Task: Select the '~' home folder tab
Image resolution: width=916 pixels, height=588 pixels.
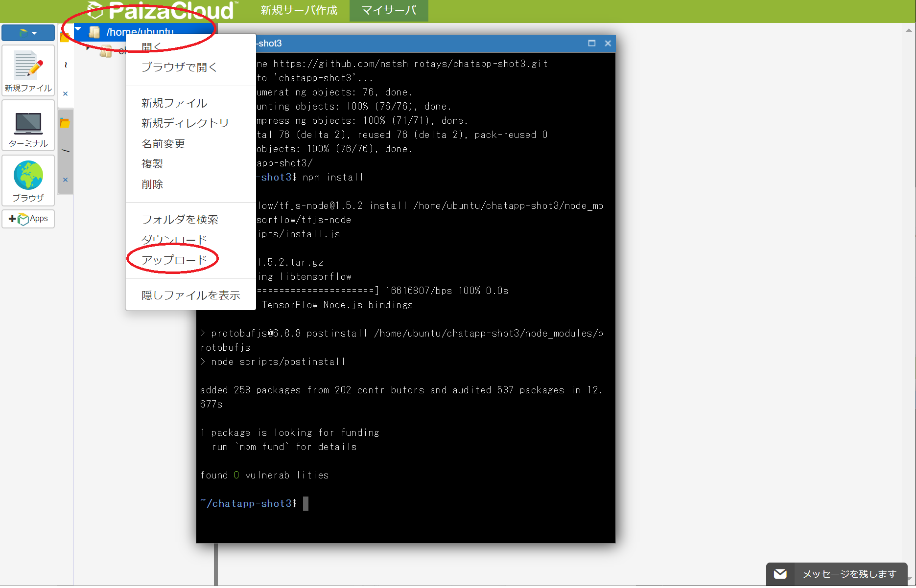Action: tap(66, 65)
